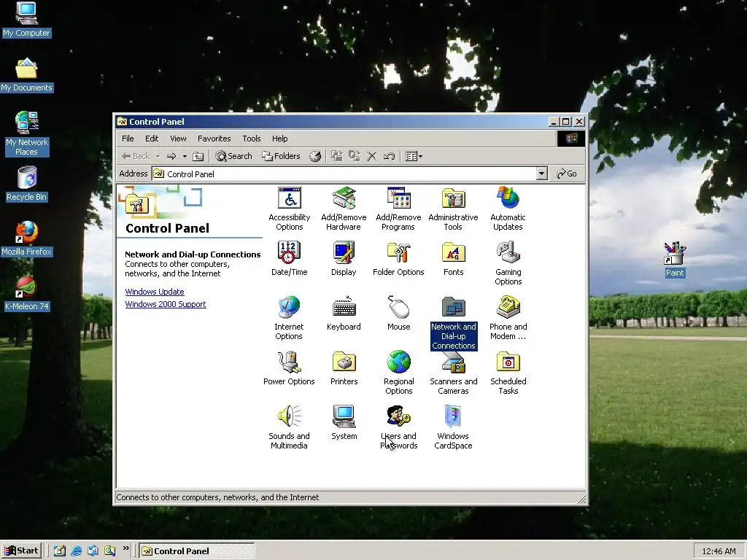Screen dimensions: 747x560
Task: Toggle the Folders pane button
Action: (x=281, y=156)
